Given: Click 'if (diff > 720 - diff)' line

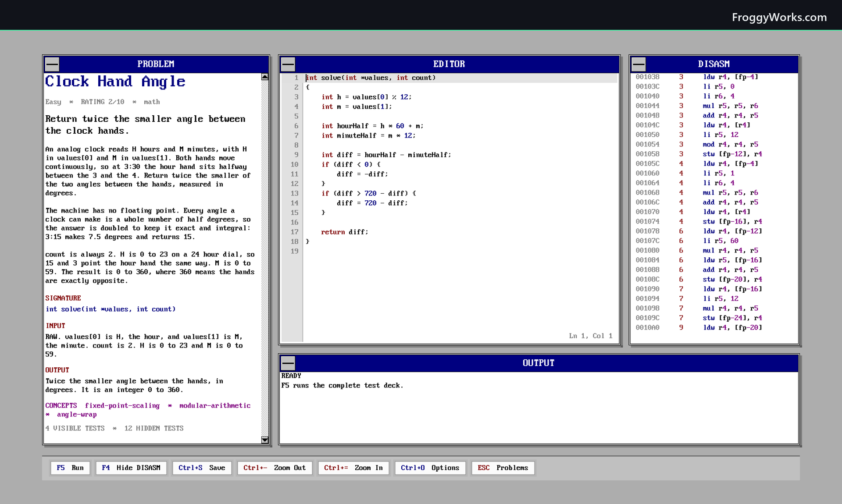Looking at the screenshot, I should (369, 194).
